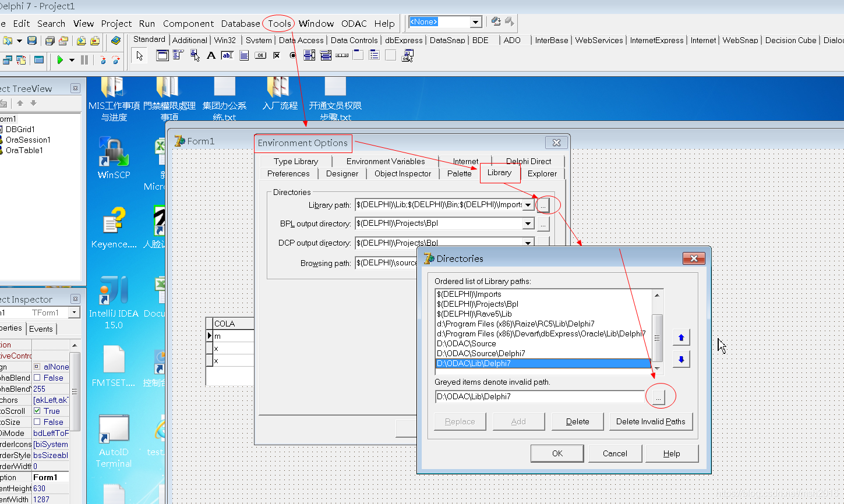844x504 pixels.
Task: Select the MainMenu component icon
Action: coord(178,55)
